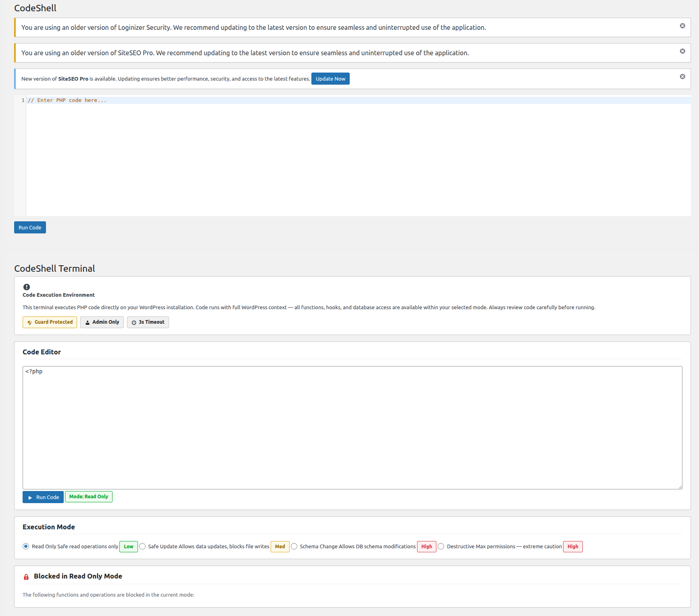This screenshot has width=699, height=616.
Task: Choose the Schema Change execution mode
Action: (x=294, y=546)
